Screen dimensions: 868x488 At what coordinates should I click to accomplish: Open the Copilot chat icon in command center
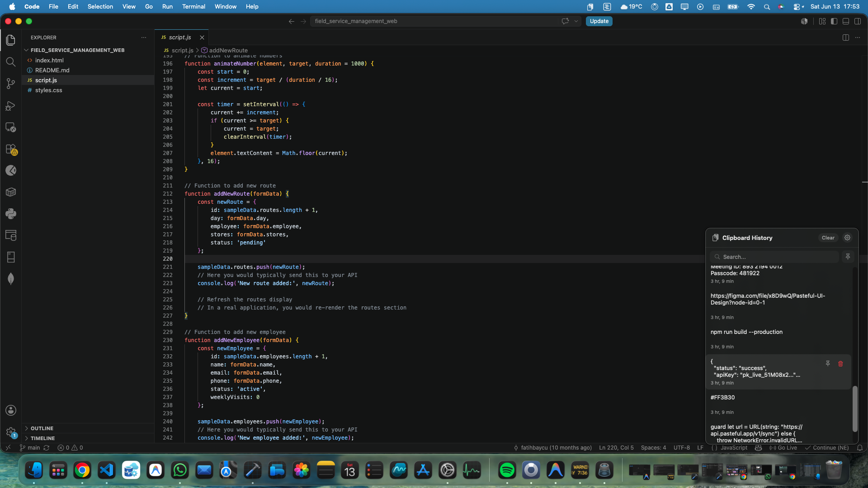point(565,21)
